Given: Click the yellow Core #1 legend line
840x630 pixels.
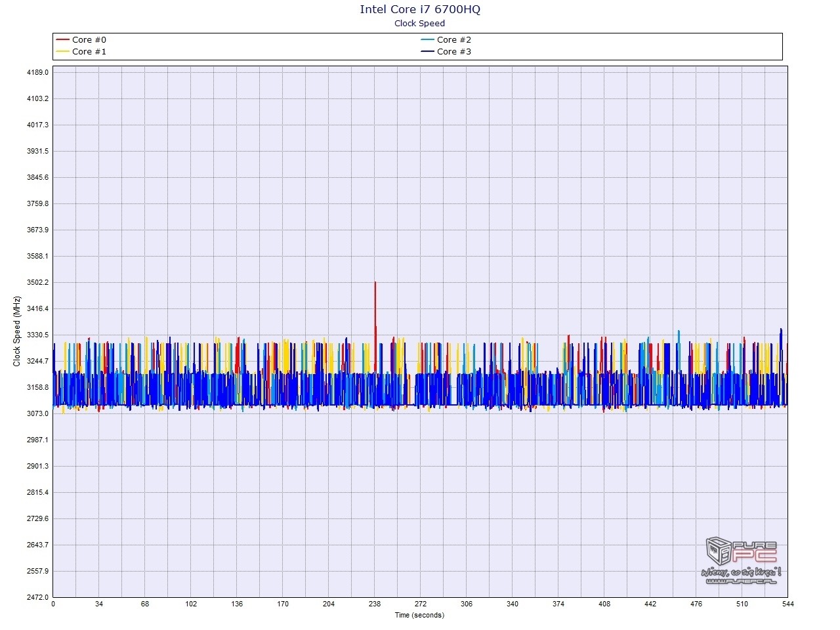Looking at the screenshot, I should click(63, 52).
